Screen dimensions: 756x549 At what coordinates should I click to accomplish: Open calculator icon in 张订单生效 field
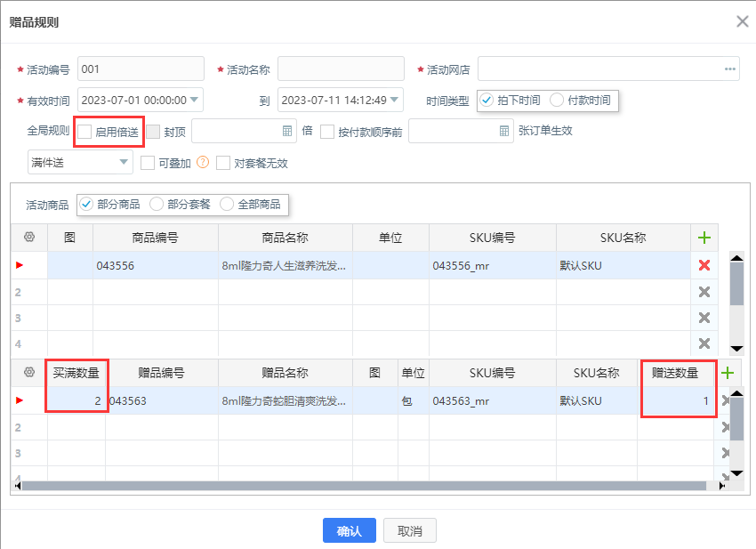point(503,131)
